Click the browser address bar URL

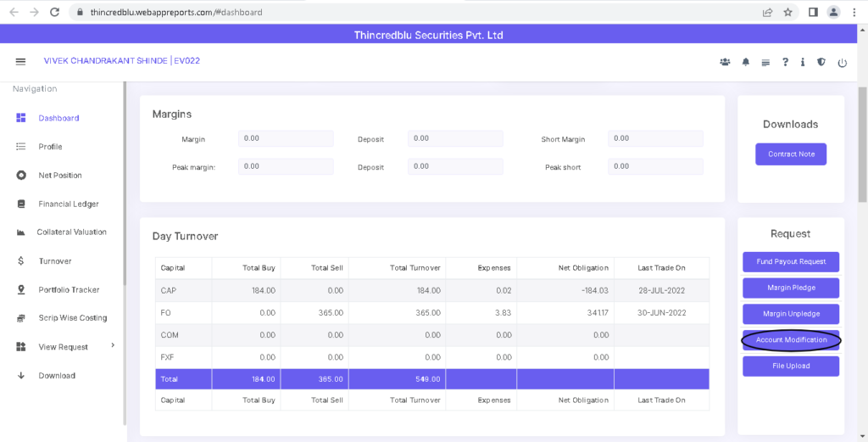176,12
